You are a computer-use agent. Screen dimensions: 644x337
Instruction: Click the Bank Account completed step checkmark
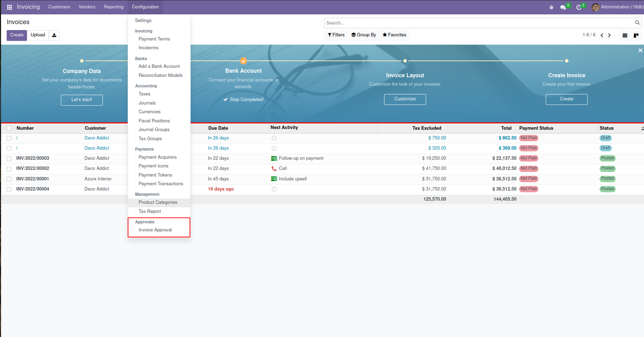pos(243,61)
